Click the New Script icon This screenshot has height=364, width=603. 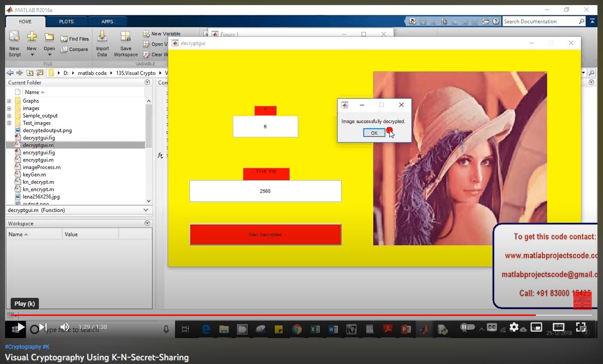(14, 38)
